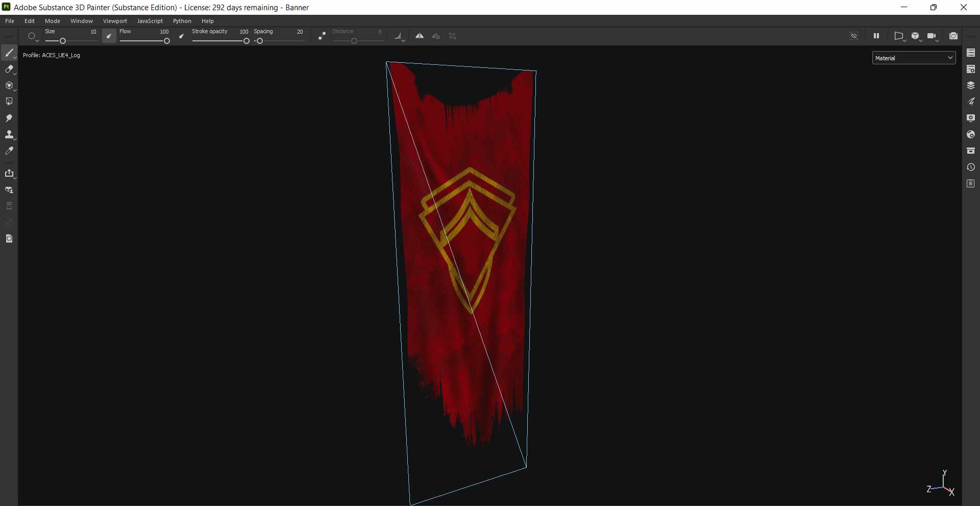Select the Projection tool
The height and width of the screenshot is (506, 980).
coord(9,86)
